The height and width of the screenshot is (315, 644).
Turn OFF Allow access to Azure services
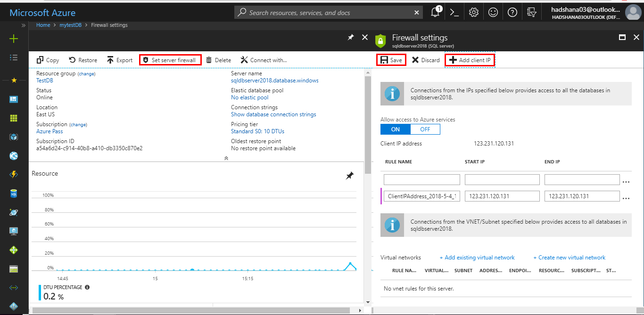[x=425, y=129]
